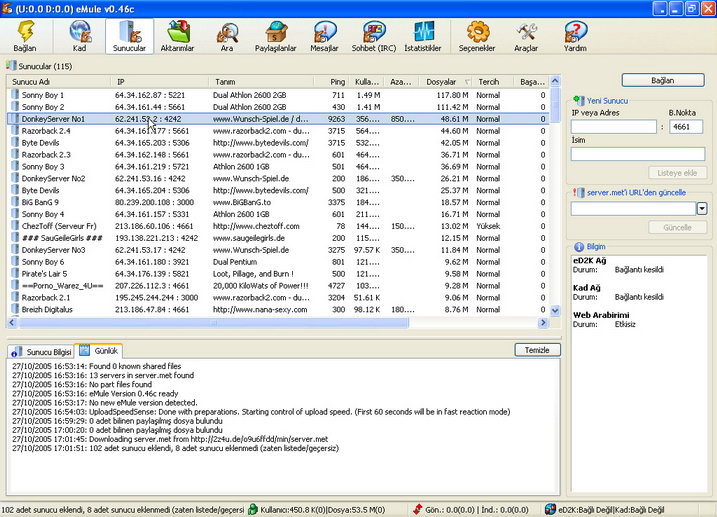717x517 pixels.
Task: Click the Güncelle button
Action: [x=677, y=227]
